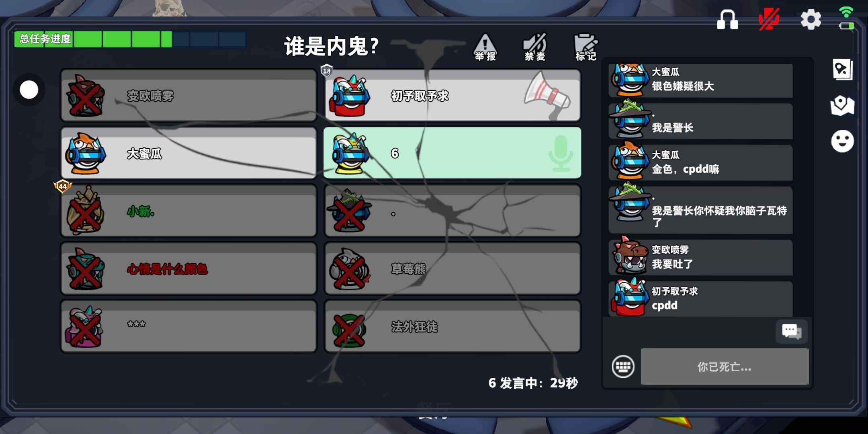The width and height of the screenshot is (868, 434).
Task: Click the 举报 report icon
Action: tap(485, 47)
